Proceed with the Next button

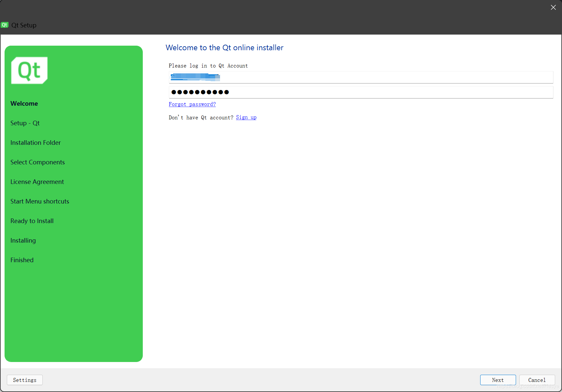click(x=498, y=380)
